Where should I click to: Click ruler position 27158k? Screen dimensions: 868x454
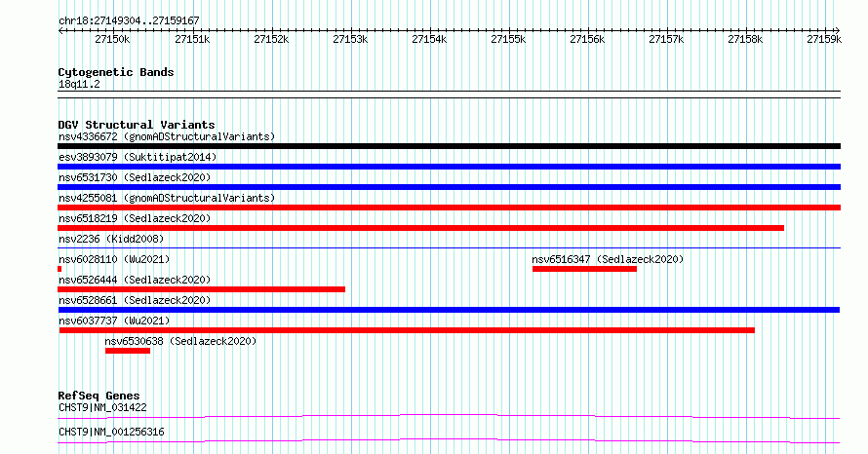point(745,39)
